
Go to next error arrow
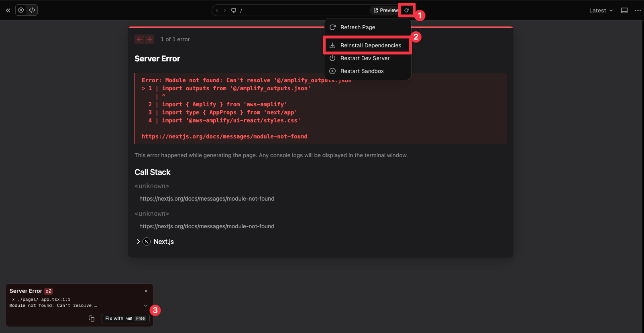[x=149, y=39]
